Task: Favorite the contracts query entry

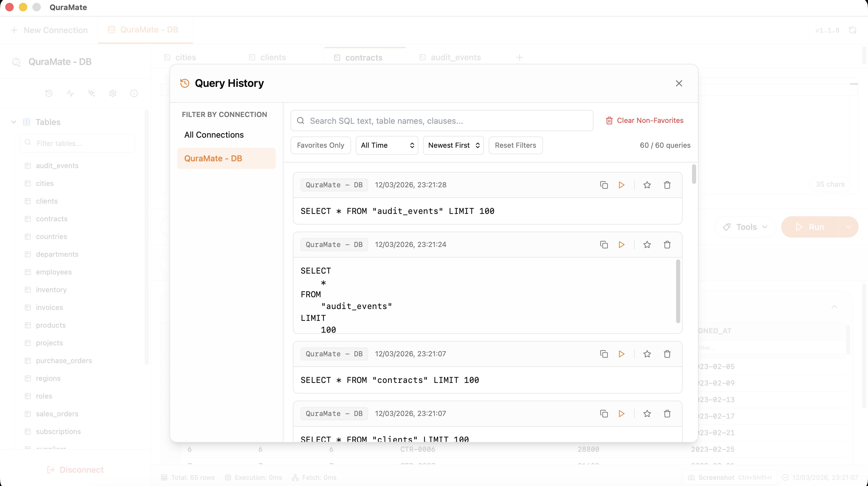Action: pyautogui.click(x=647, y=354)
